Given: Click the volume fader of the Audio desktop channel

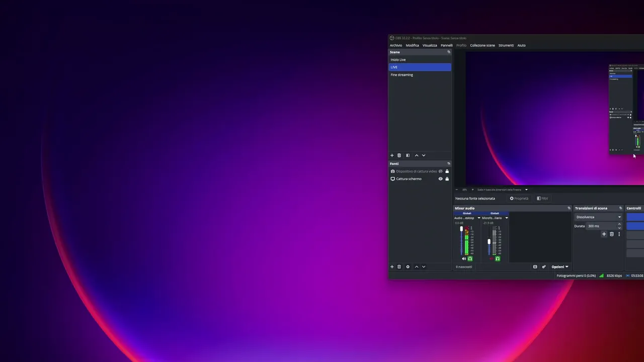Looking at the screenshot, I should click(461, 229).
